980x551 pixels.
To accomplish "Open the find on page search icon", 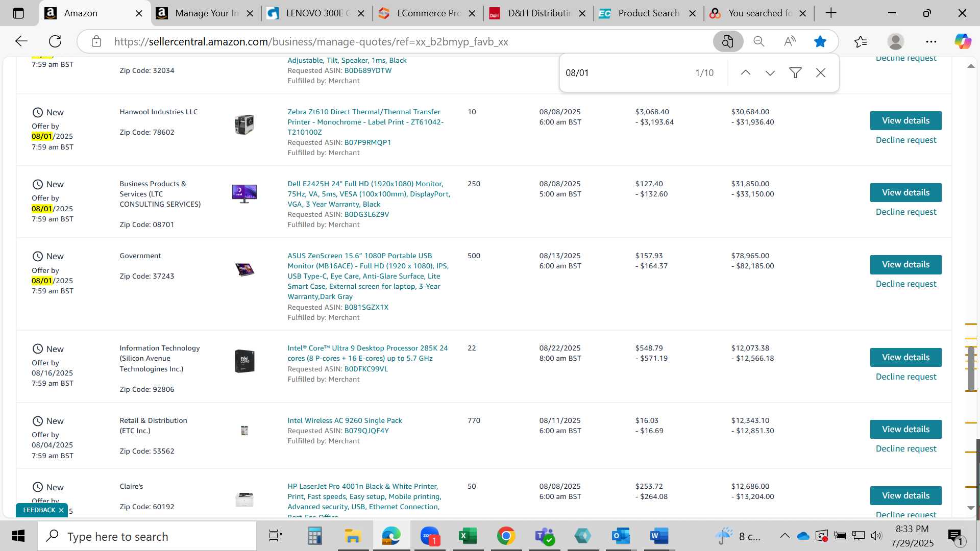I will click(728, 41).
